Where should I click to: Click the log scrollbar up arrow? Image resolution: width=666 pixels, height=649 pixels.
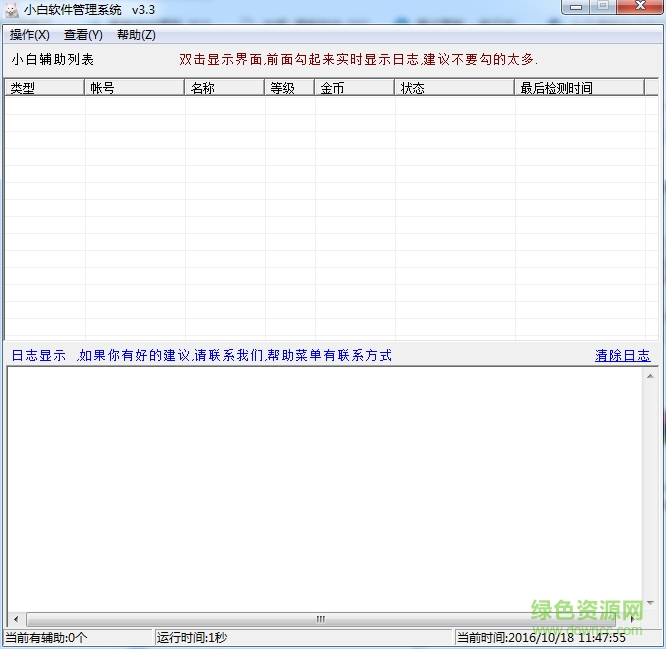(x=651, y=375)
